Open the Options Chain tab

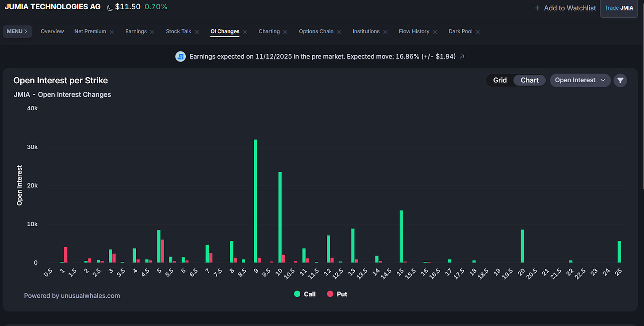(316, 31)
